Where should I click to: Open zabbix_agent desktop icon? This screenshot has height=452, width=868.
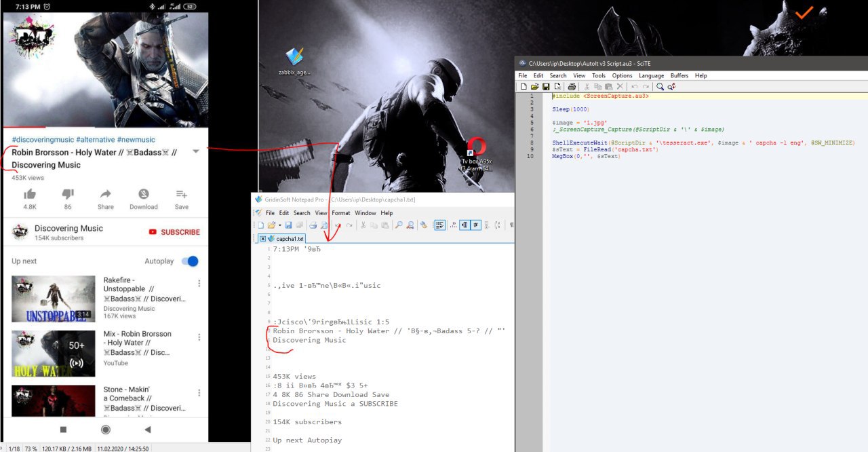294,62
